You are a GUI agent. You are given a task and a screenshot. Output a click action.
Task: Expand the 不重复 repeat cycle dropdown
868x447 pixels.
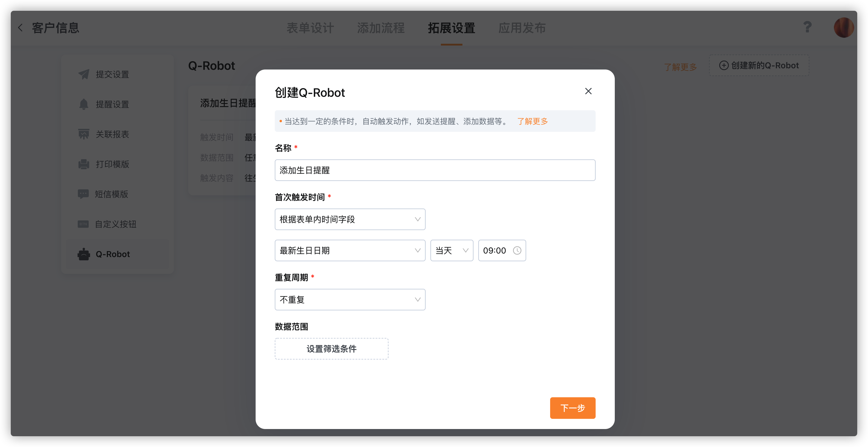350,300
